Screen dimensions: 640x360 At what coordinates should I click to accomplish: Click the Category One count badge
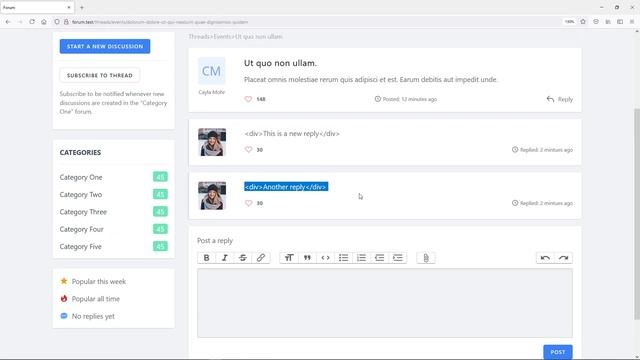point(160,177)
